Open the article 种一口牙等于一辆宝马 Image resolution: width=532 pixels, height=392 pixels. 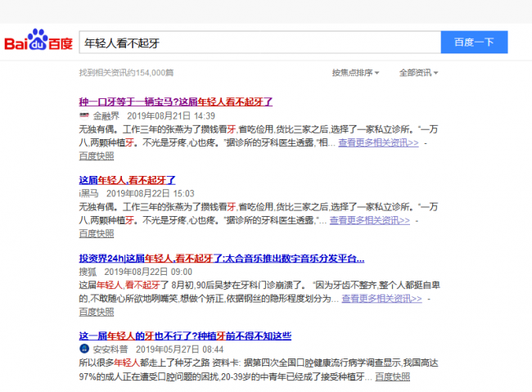coord(175,101)
